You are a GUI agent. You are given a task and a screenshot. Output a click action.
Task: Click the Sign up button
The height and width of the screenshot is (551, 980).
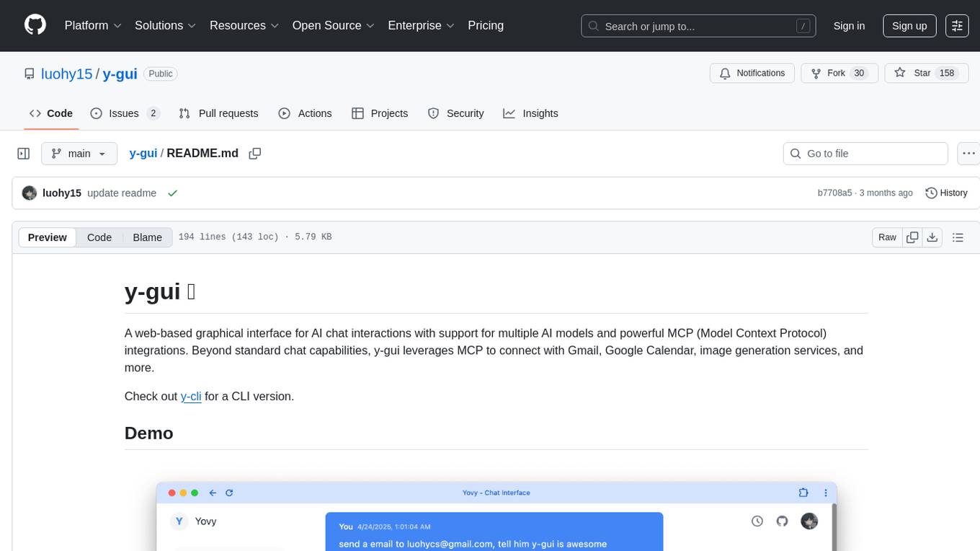[x=909, y=26]
